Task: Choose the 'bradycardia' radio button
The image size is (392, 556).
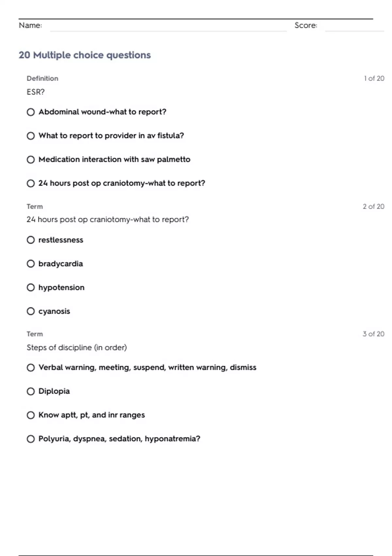Action: (x=31, y=264)
